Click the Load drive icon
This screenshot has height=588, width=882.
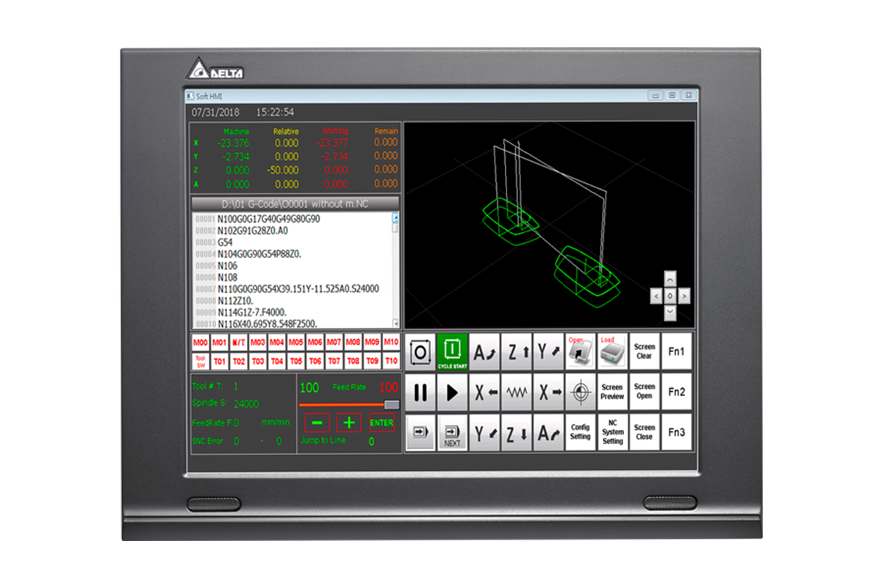pos(612,352)
